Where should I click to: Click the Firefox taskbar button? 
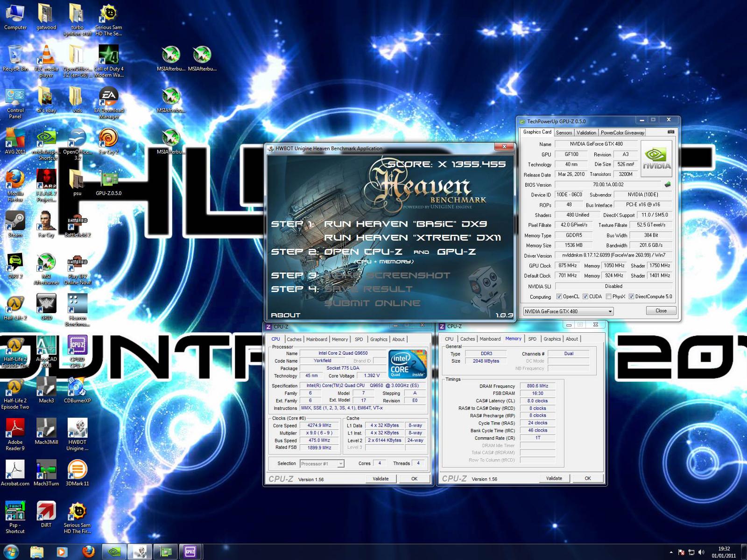[88, 552]
